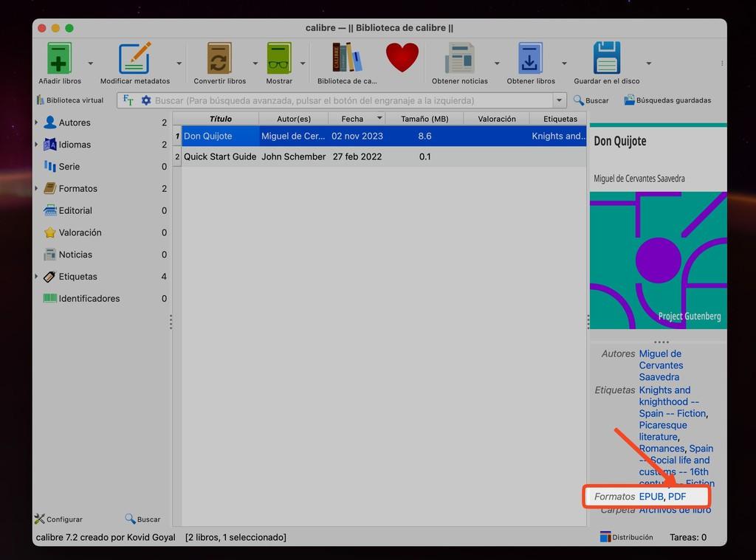The width and height of the screenshot is (756, 560).
Task: Click the Obtener libros download icon
Action: tap(530, 58)
